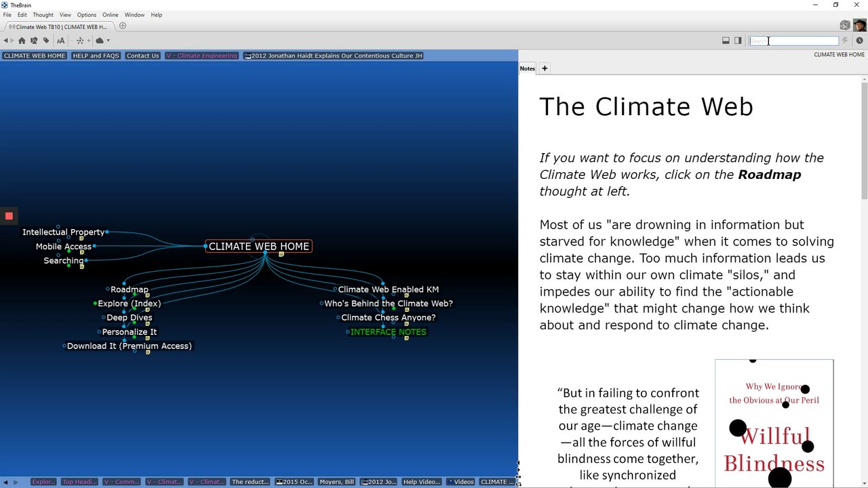Open the Explore (Index) thought
Screen dimensions: 868x488
[x=130, y=303]
